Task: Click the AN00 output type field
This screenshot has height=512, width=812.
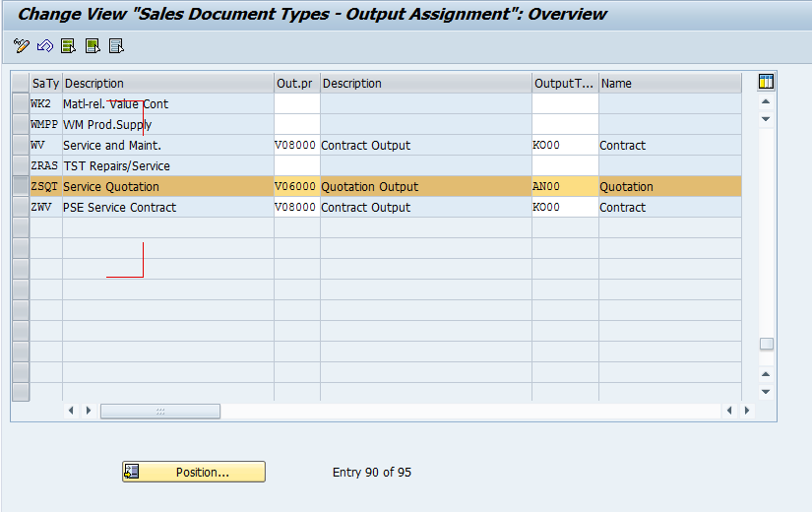Action: pyautogui.click(x=565, y=186)
